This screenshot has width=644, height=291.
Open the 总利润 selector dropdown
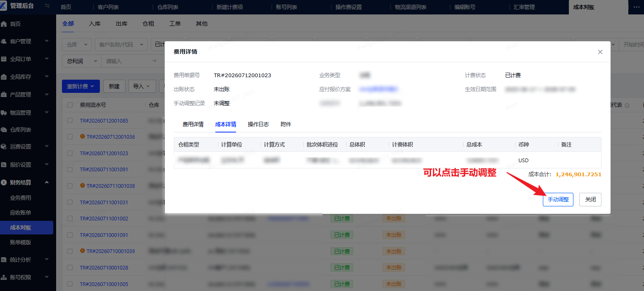(81, 61)
